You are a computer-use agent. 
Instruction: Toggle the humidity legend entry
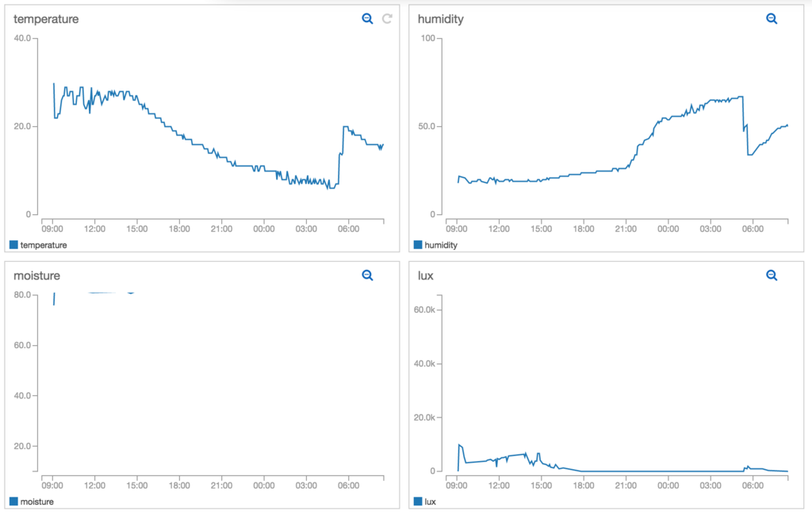pyautogui.click(x=435, y=245)
